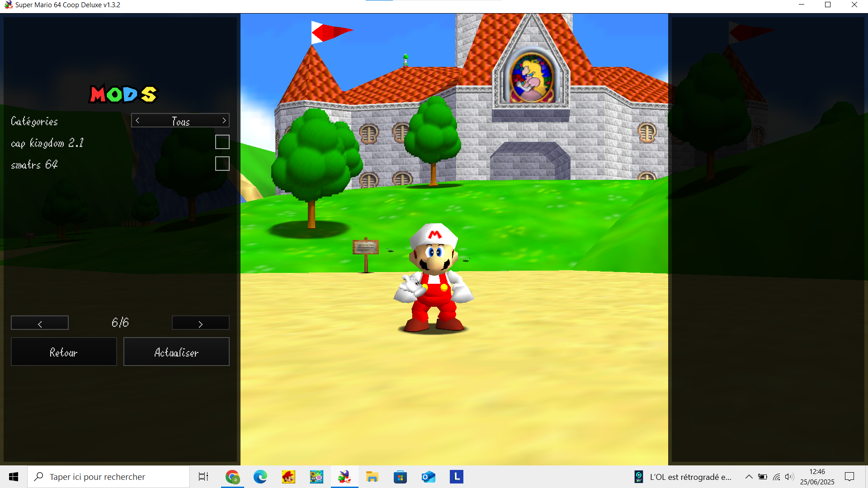The width and height of the screenshot is (868, 488).
Task: Open the clock and date flyout
Action: click(x=817, y=477)
